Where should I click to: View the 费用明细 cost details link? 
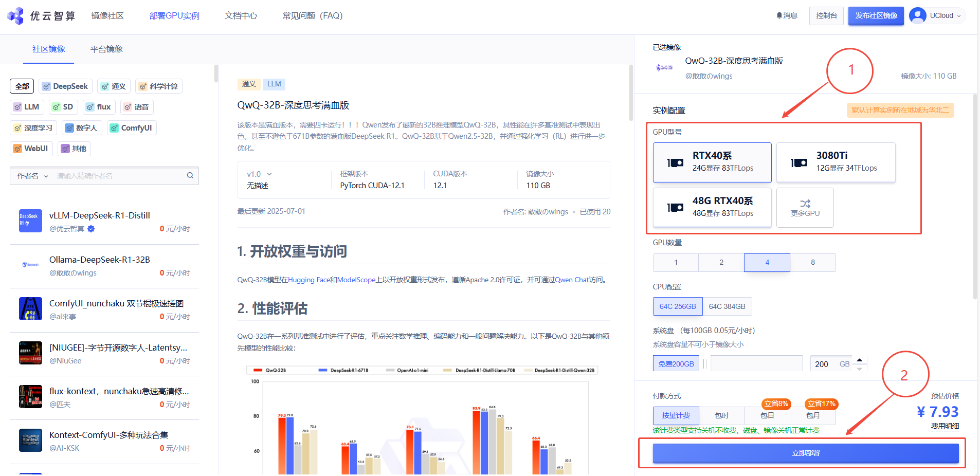pos(945,426)
